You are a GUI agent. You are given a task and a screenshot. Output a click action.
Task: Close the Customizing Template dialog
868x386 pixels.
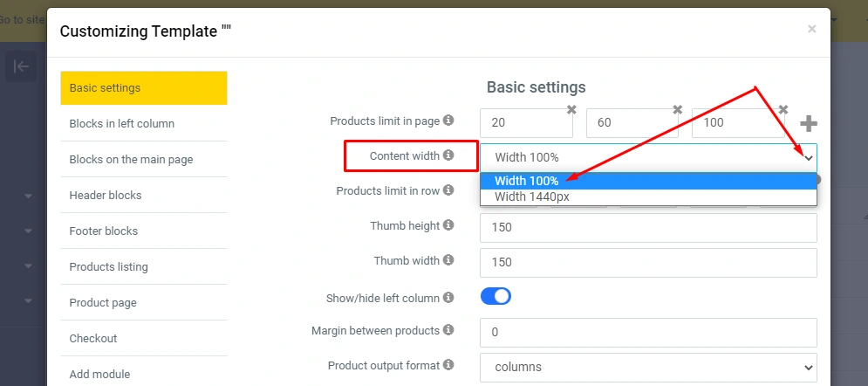click(x=812, y=30)
